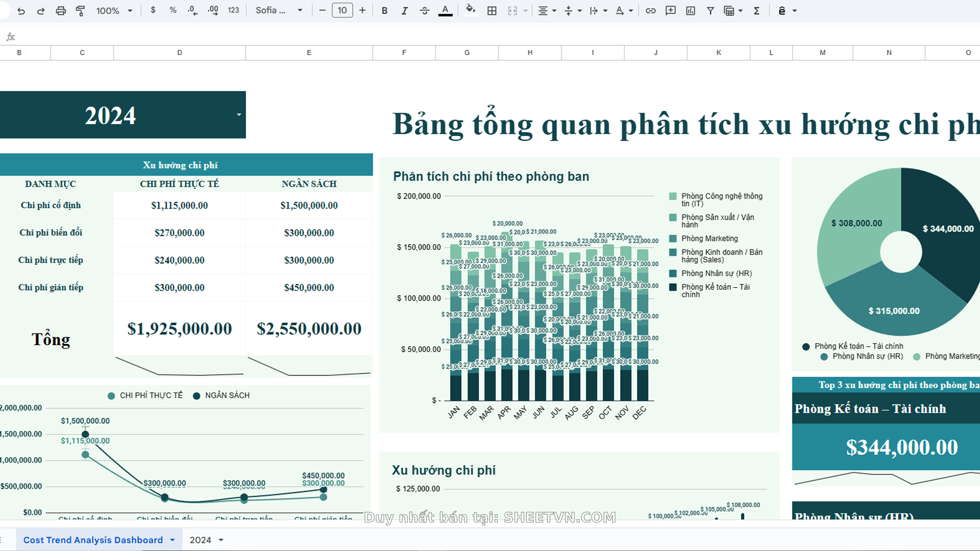The width and height of the screenshot is (980, 551).
Task: Open the 2024 year selector on the dashboard
Action: pos(237,115)
